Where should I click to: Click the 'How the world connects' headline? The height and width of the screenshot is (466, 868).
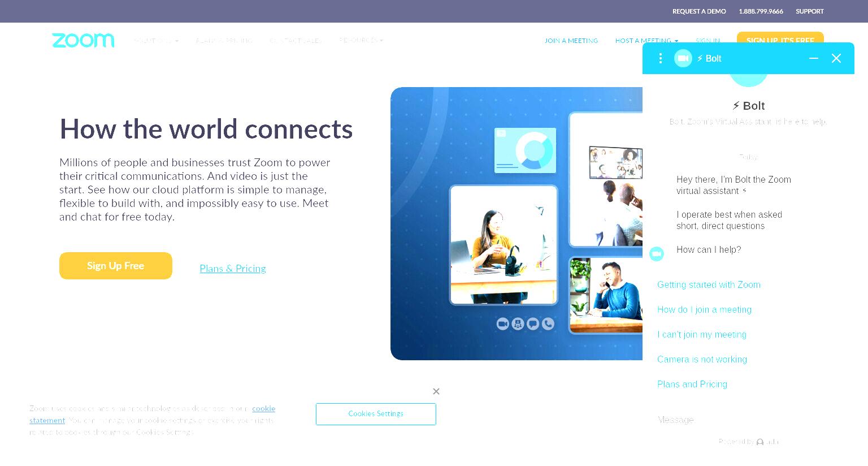[206, 130]
